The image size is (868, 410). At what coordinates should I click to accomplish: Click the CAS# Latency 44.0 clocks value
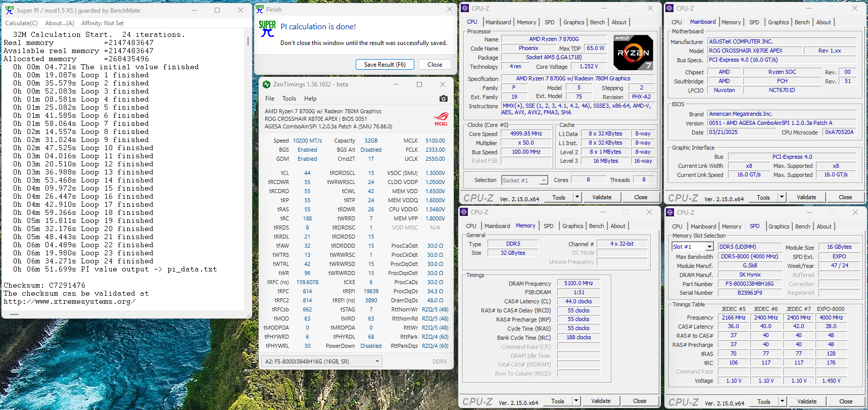[x=578, y=301]
